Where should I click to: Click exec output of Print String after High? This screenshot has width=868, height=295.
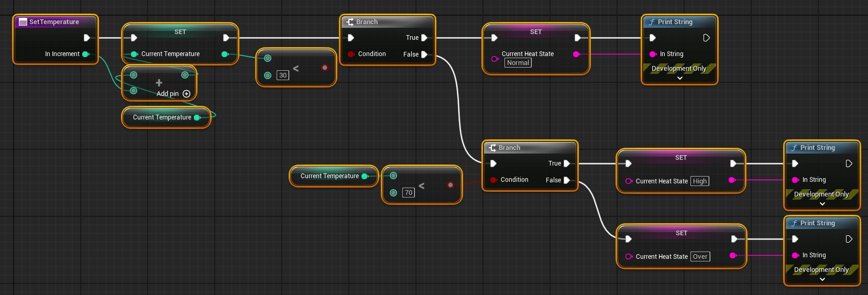849,163
